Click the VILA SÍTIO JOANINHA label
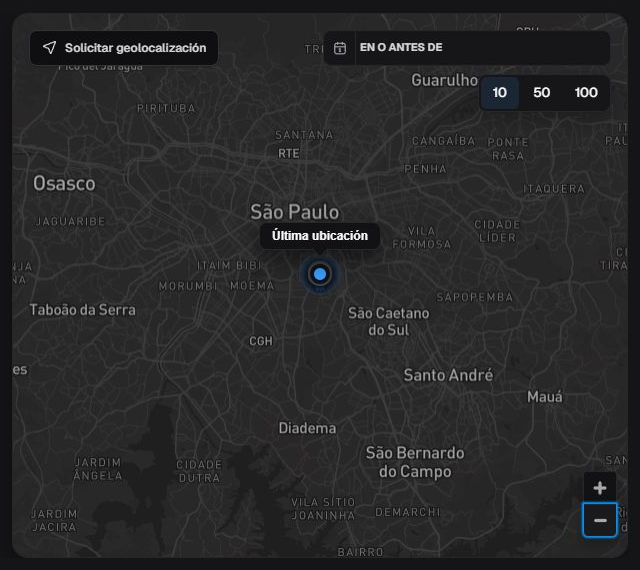The width and height of the screenshot is (640, 570). (x=323, y=509)
